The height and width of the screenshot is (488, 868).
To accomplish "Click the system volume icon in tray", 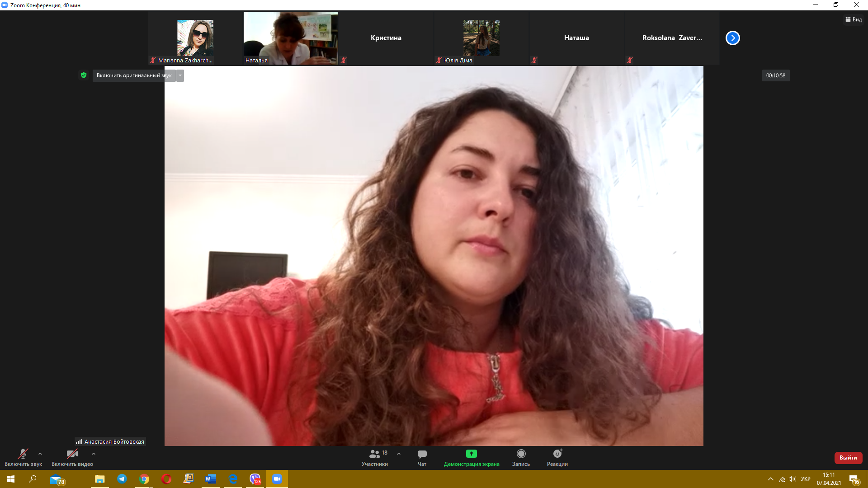I will [x=792, y=479].
